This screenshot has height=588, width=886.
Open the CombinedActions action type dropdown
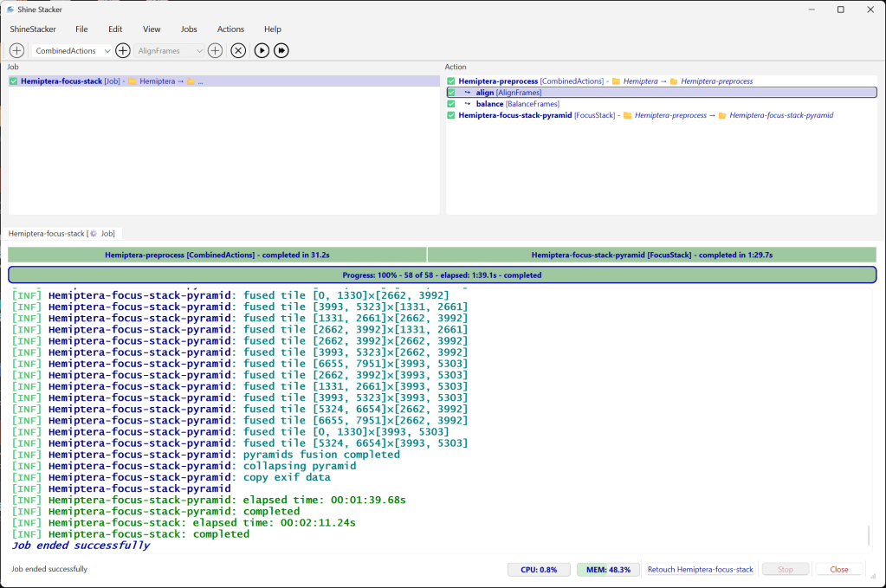(x=72, y=51)
